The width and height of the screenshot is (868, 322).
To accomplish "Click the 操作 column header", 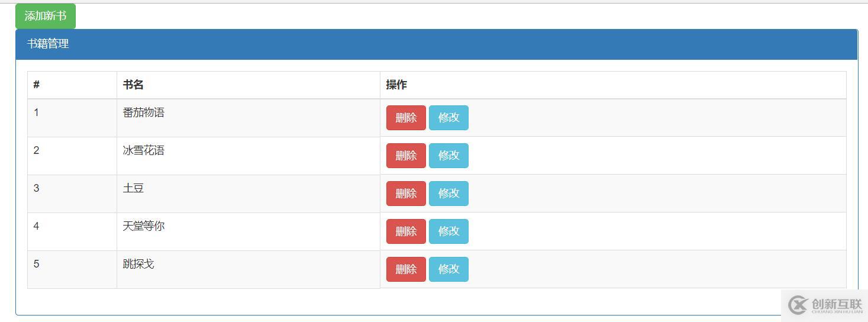I will [396, 85].
